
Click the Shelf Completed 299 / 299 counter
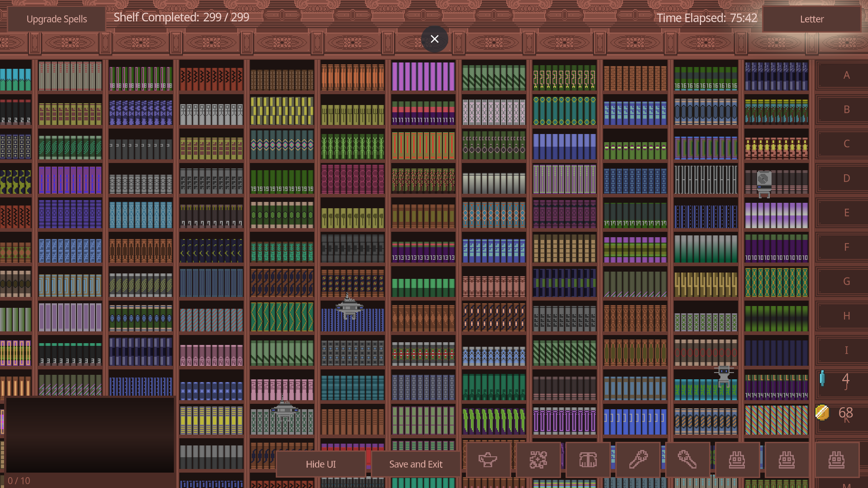[181, 17]
